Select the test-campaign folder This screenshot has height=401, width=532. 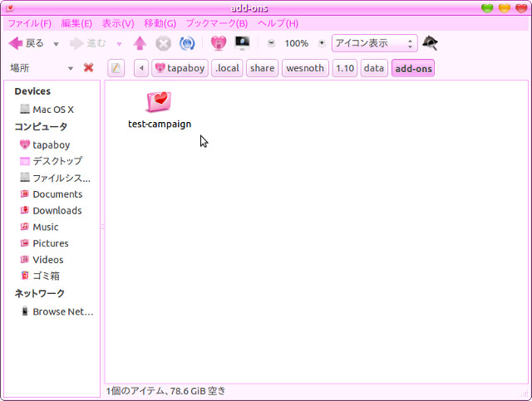click(160, 110)
